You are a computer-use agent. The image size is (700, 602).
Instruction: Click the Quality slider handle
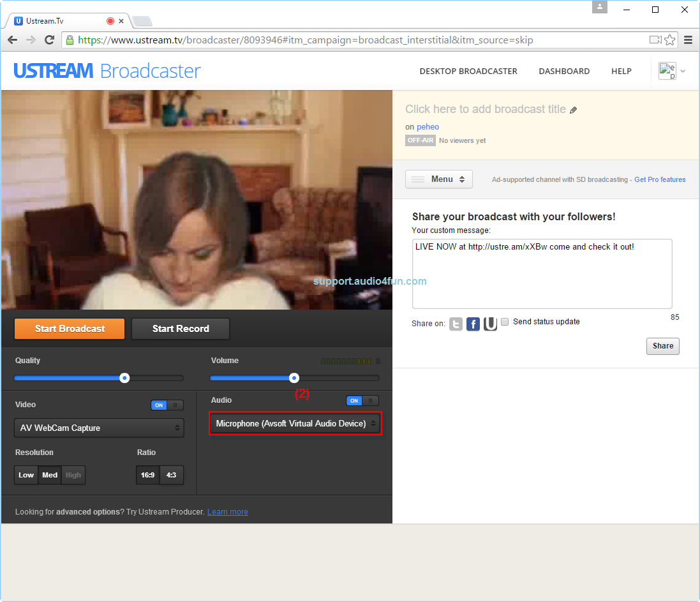pyautogui.click(x=124, y=379)
